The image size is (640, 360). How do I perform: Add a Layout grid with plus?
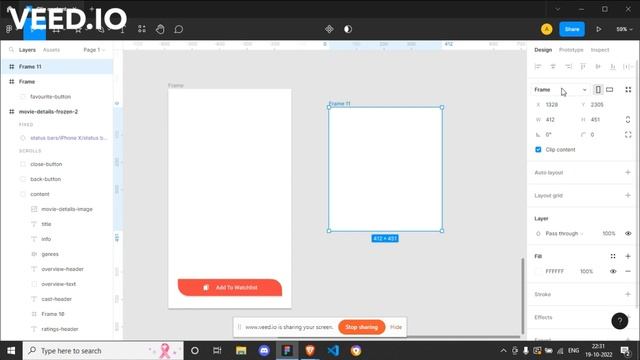coord(628,196)
